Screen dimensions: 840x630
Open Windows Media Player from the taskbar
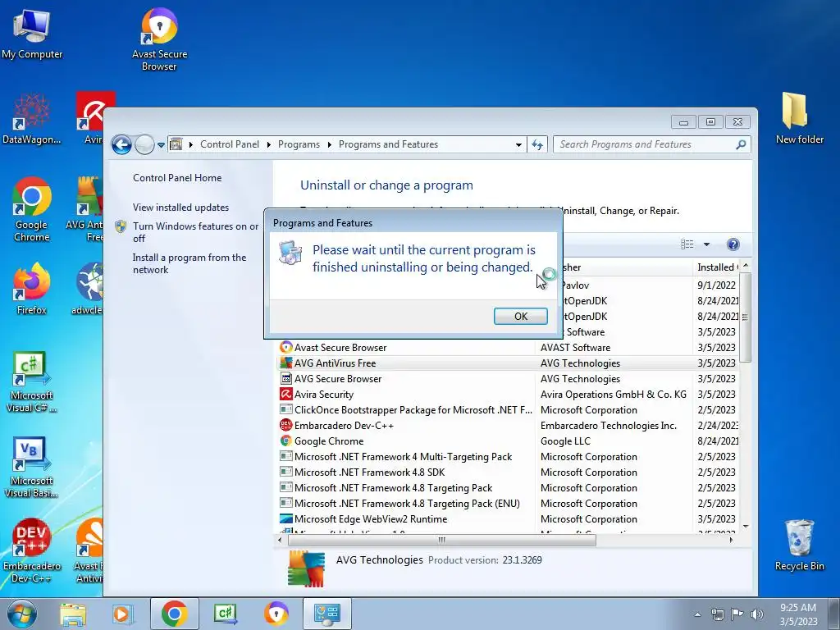pyautogui.click(x=122, y=614)
